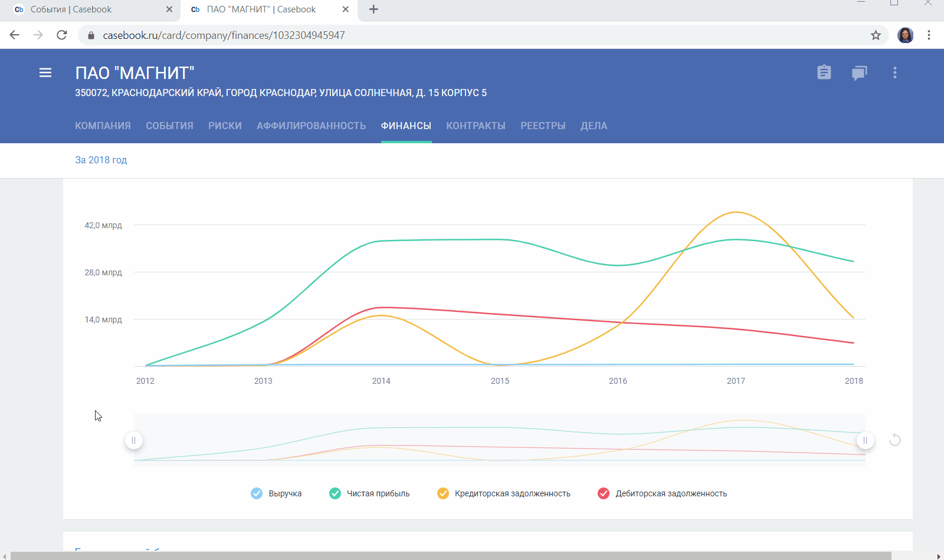Viewport: 944px width, 560px height.
Task: Open the company header three-dot menu
Action: [x=895, y=73]
